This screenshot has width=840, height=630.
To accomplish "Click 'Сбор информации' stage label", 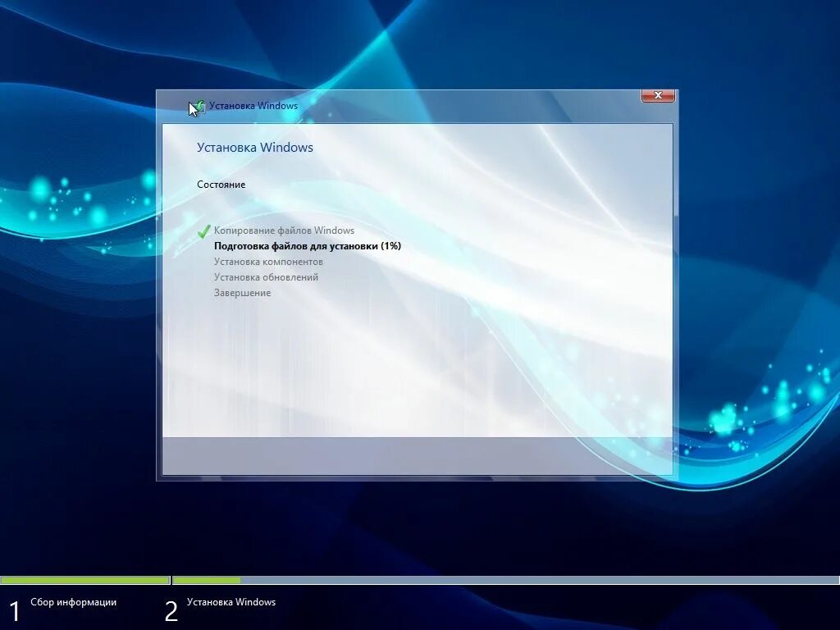I will coord(73,602).
